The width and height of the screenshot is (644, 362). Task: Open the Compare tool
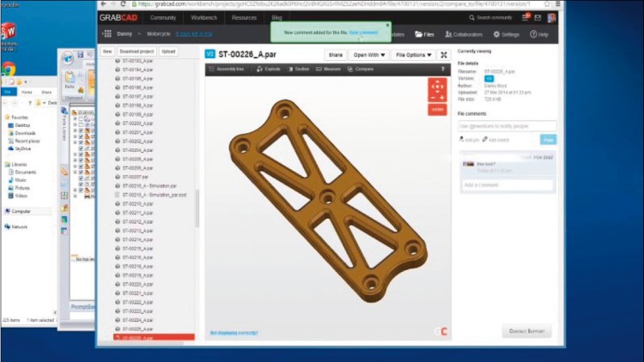pos(362,69)
